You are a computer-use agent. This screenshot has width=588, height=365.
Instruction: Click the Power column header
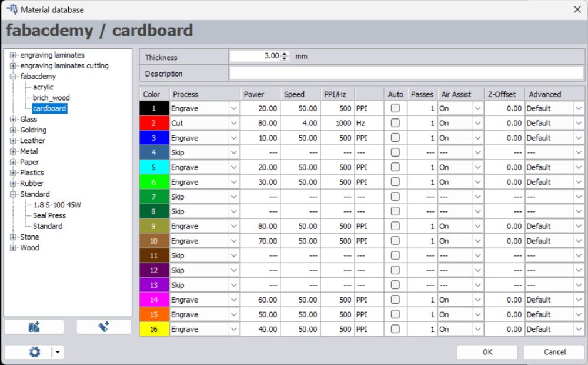point(260,94)
